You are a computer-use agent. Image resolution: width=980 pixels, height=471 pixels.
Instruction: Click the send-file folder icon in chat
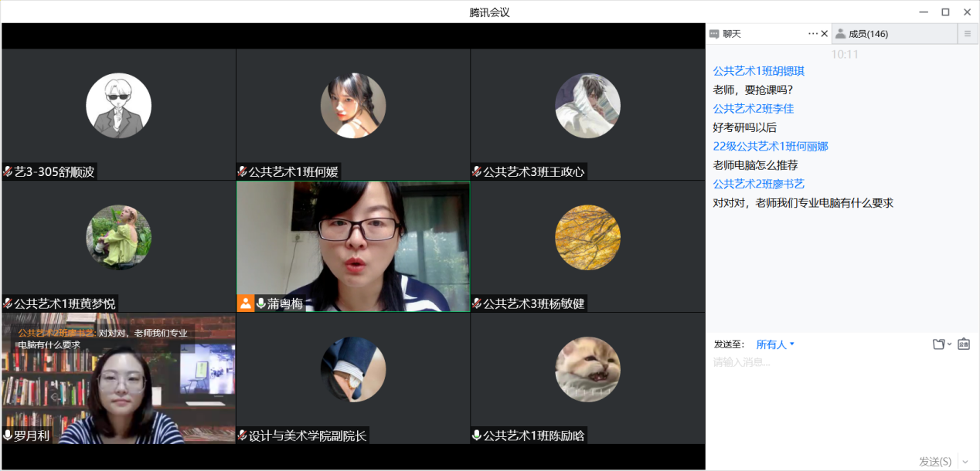(938, 344)
